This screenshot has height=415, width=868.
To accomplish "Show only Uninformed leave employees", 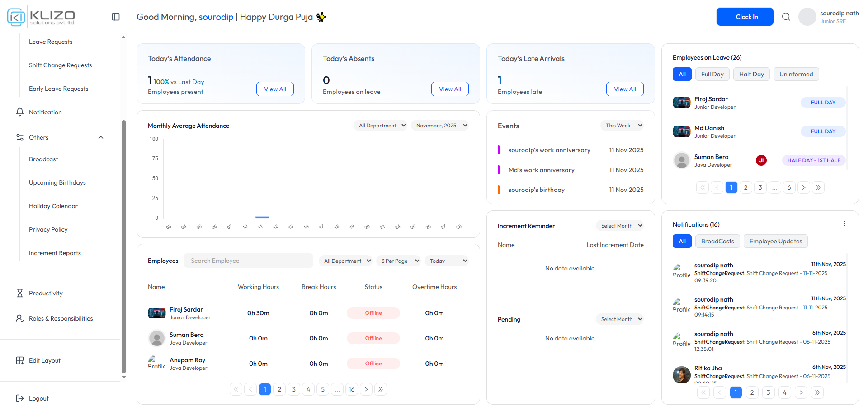I will click(x=796, y=74).
